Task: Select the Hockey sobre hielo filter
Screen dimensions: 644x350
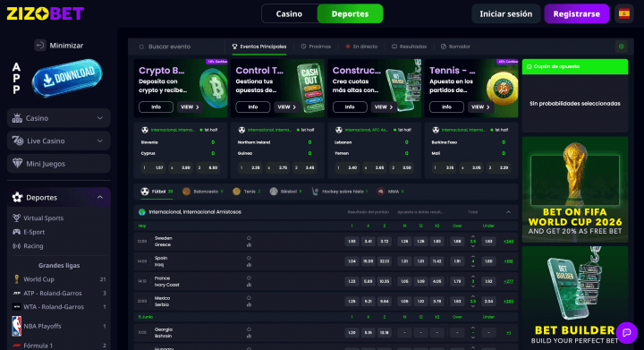Action: tap(340, 192)
